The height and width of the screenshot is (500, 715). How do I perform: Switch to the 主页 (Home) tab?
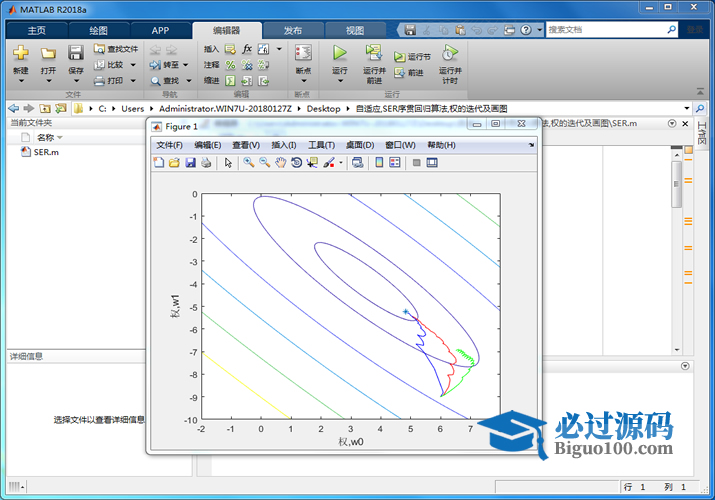coord(36,31)
